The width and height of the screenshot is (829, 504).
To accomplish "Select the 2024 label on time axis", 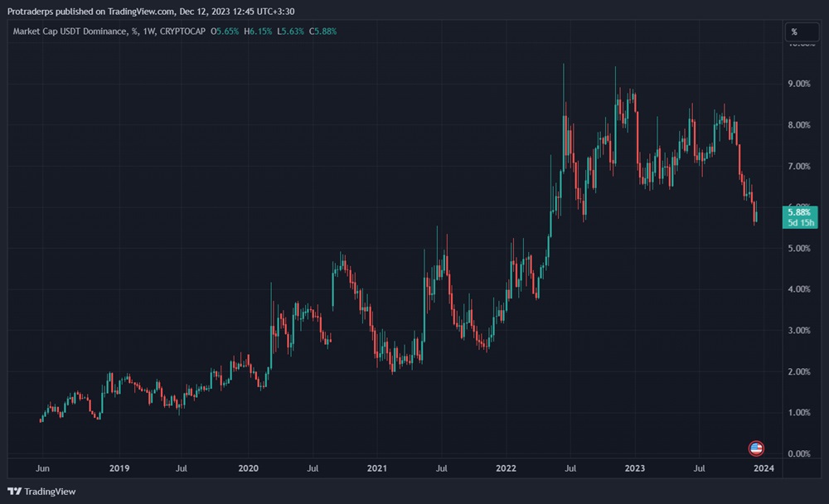I will tap(764, 468).
